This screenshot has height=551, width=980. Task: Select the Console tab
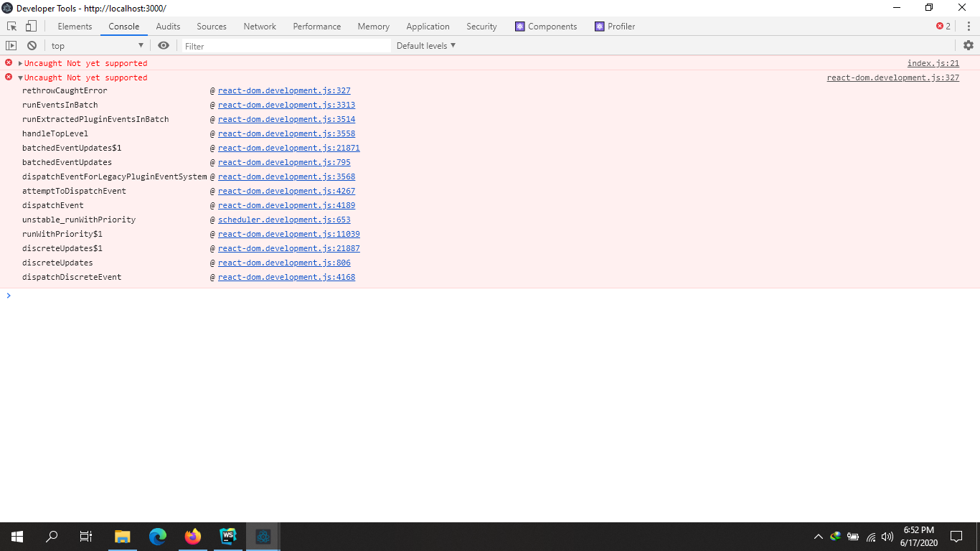(124, 27)
